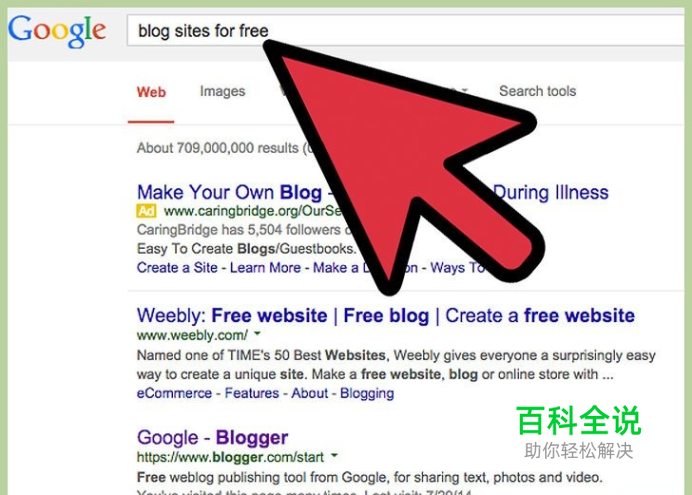Expand the arrow next to blogger.com/start URL

pyautogui.click(x=334, y=455)
